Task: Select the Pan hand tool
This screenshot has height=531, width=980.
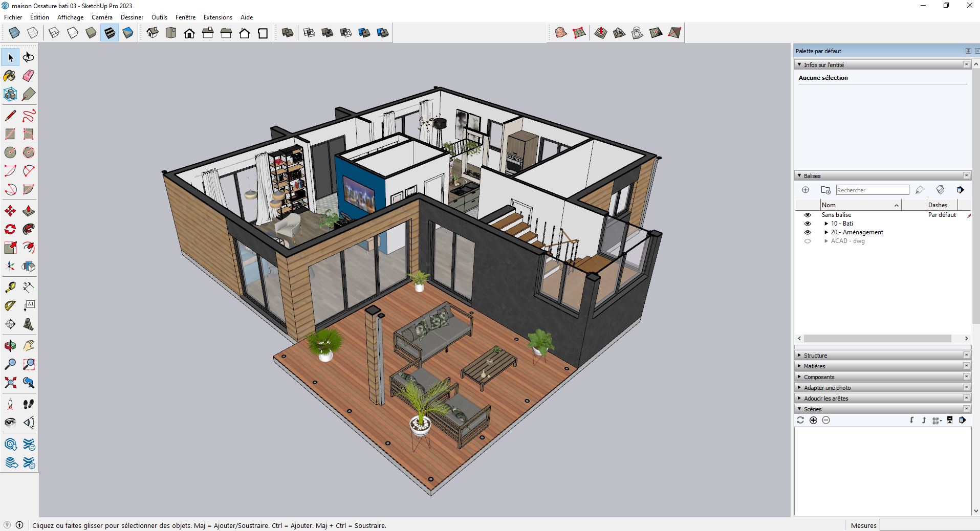Action: [x=28, y=346]
